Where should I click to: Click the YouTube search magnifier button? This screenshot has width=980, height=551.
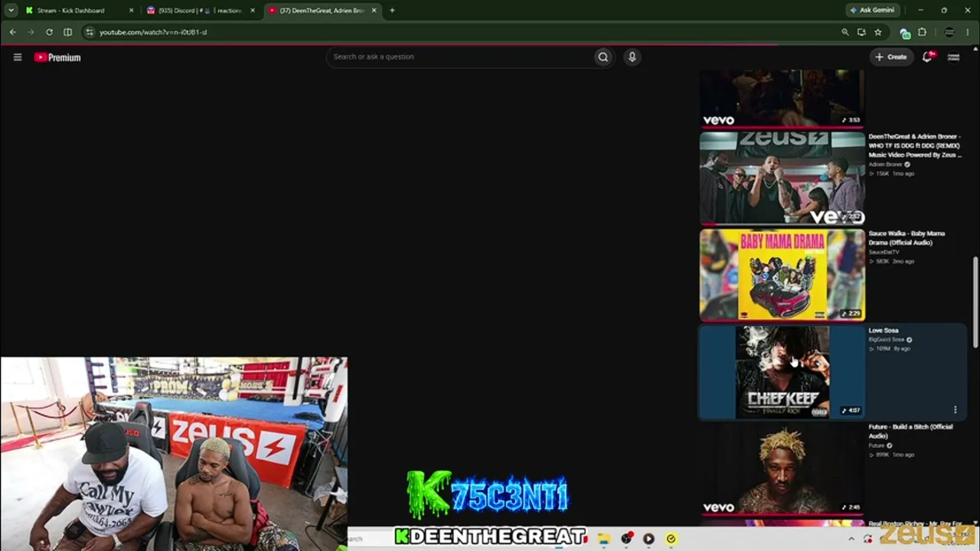coord(603,57)
